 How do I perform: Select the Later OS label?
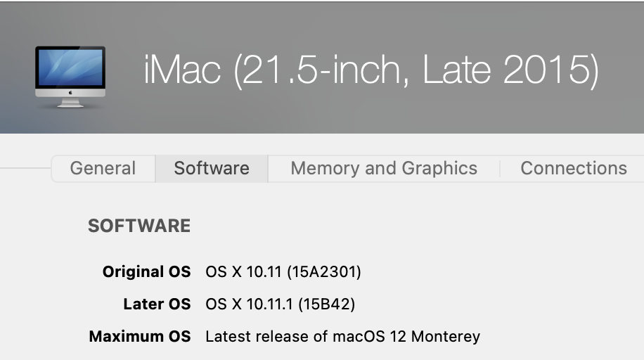coord(156,304)
